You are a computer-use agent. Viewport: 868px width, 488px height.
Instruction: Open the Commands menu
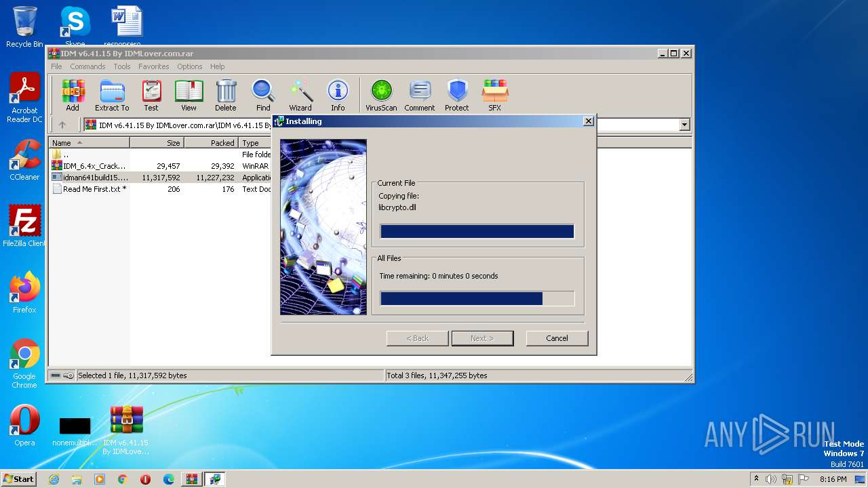pyautogui.click(x=87, y=66)
